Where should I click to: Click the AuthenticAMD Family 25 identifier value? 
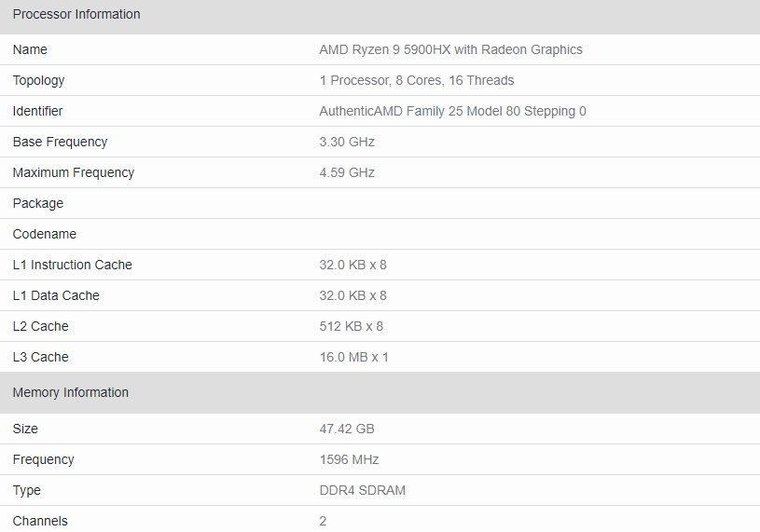click(x=452, y=111)
